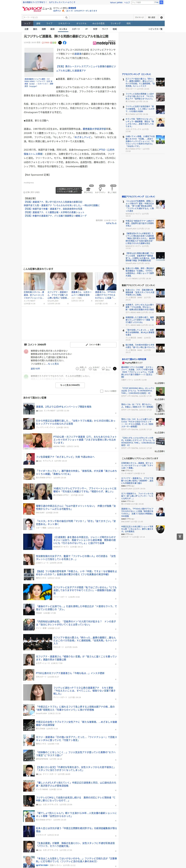Open the settings gear icon in the header

point(161,17)
